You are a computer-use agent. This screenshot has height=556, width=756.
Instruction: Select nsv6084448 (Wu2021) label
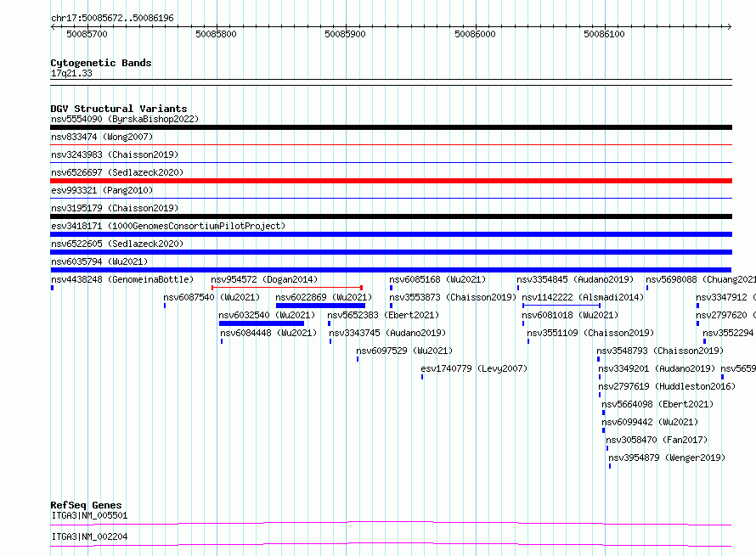(x=268, y=333)
